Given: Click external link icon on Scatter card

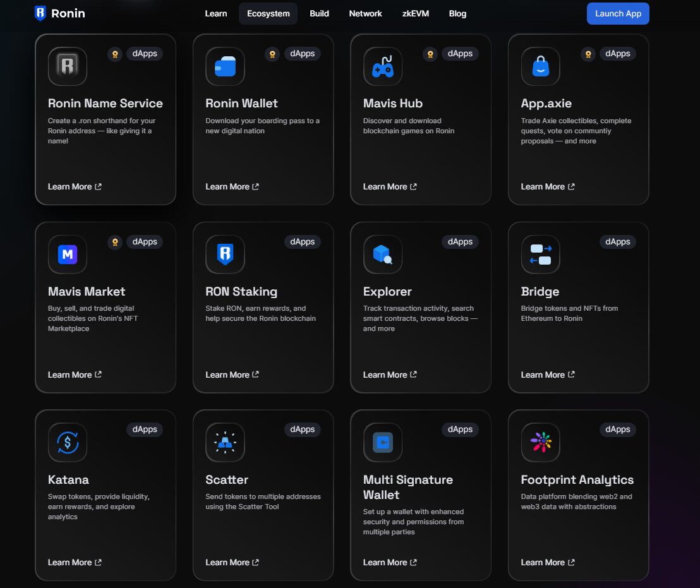Looking at the screenshot, I should pyautogui.click(x=255, y=562).
